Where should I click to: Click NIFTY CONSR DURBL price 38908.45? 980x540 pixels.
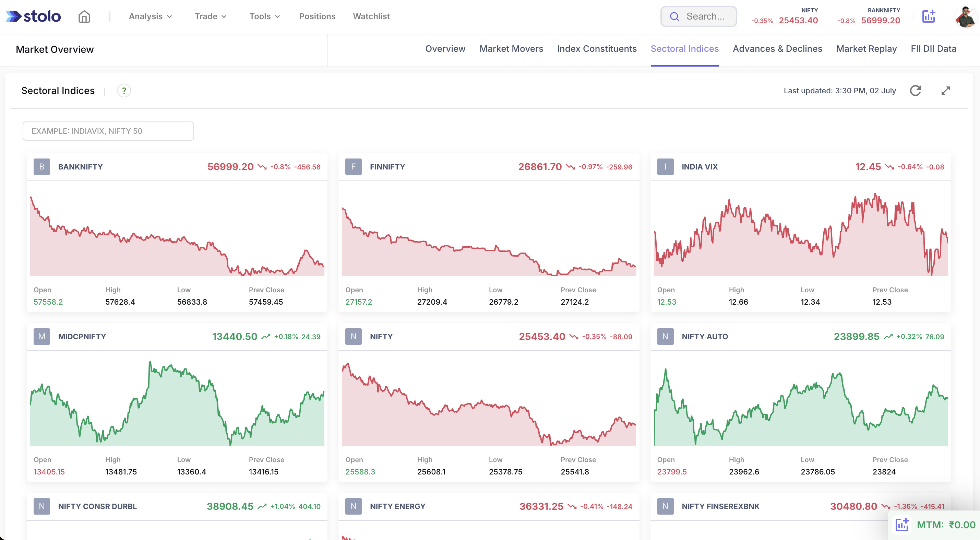pos(230,506)
